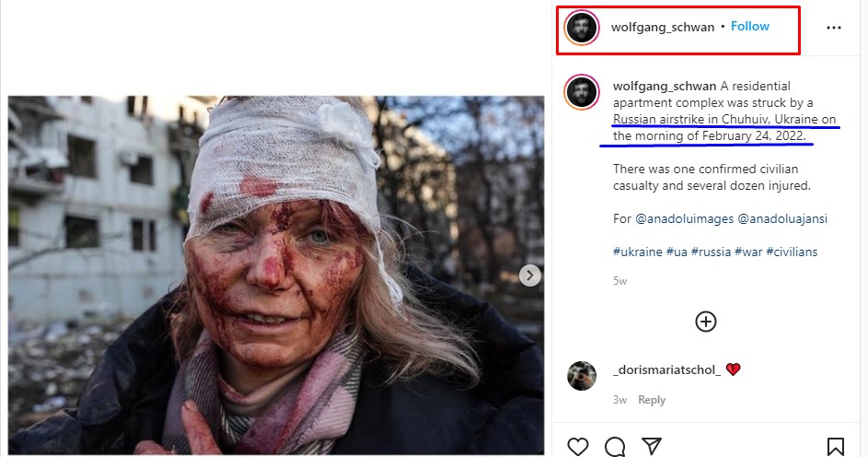Click _dorismariatschol_ commenter avatar

[582, 376]
